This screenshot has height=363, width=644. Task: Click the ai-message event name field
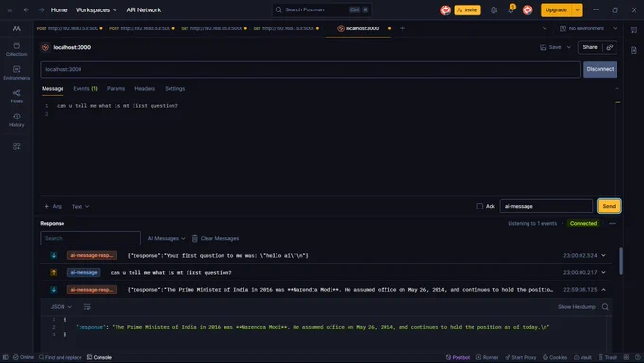[x=546, y=206]
